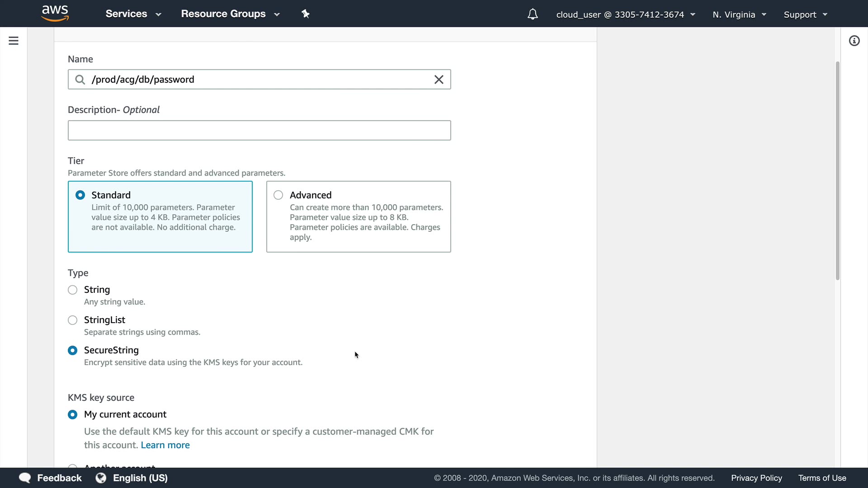
Task: Follow the Learn more link
Action: [x=165, y=445]
